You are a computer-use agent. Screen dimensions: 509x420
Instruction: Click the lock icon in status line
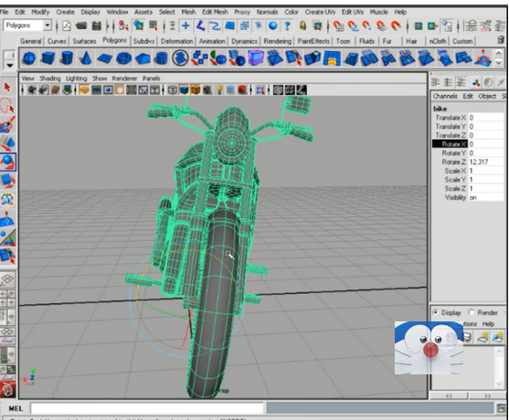point(302,26)
